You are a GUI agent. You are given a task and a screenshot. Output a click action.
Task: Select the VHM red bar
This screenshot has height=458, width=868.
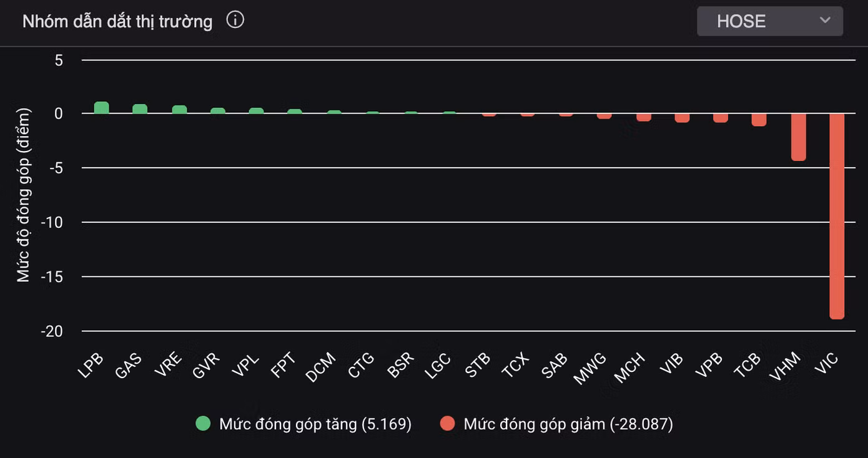798,137
